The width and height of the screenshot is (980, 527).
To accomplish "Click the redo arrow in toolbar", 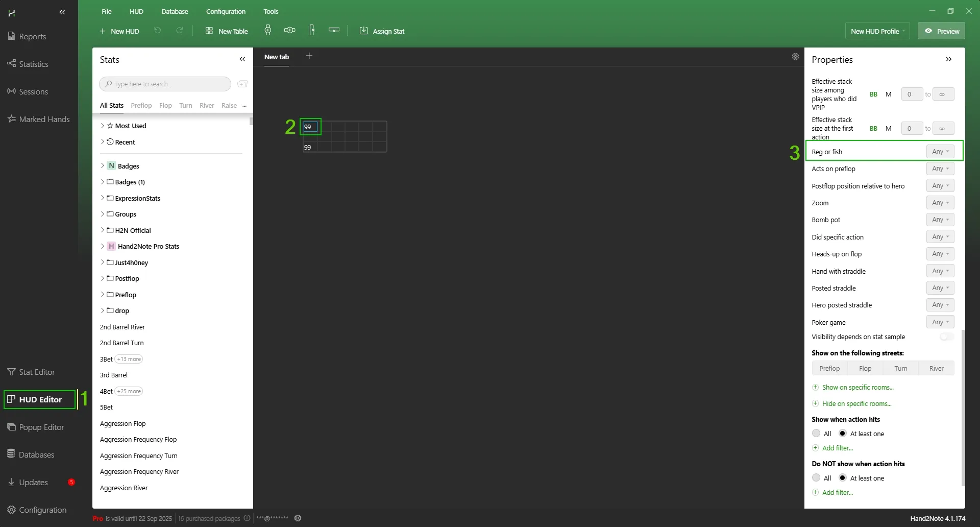I will click(179, 31).
